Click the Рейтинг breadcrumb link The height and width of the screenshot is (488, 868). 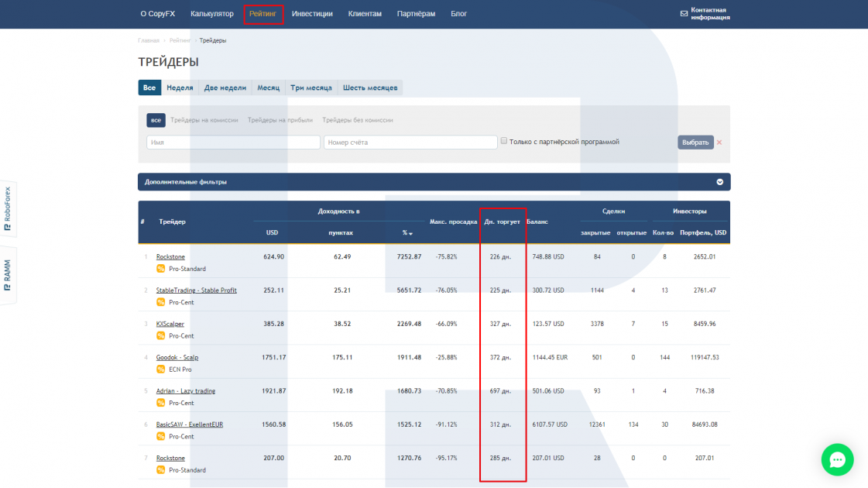click(180, 40)
